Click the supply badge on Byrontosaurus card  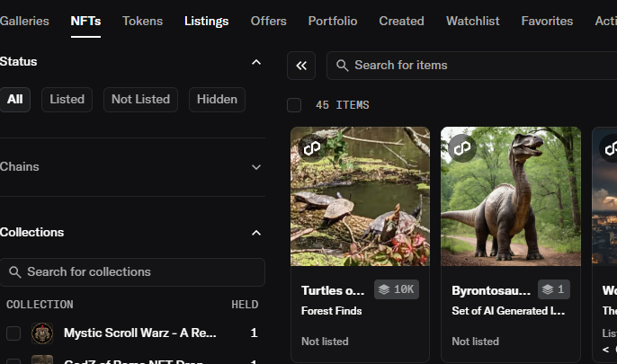pos(554,289)
